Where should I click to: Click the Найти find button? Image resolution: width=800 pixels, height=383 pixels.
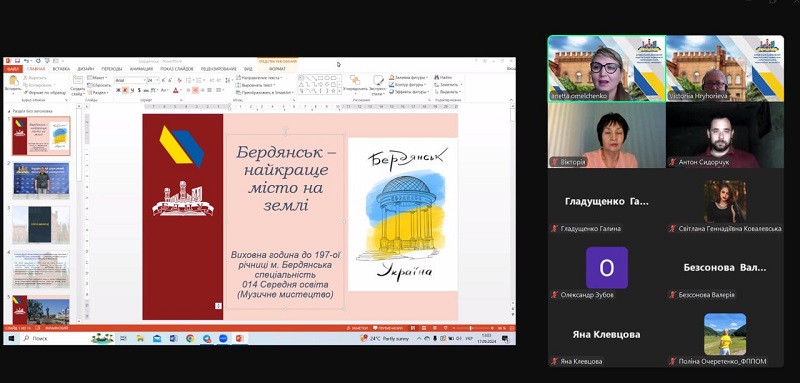443,78
